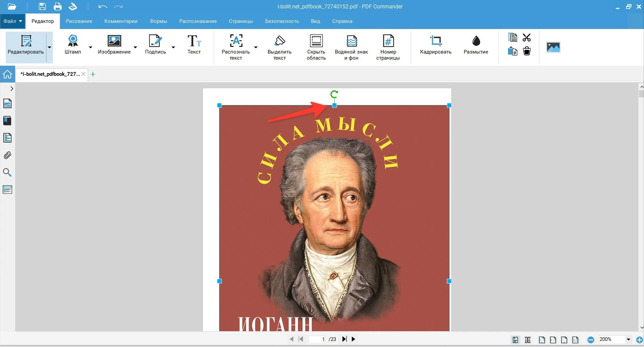This screenshot has height=347, width=644.
Task: Click the scissors cut icon
Action: tap(527, 37)
